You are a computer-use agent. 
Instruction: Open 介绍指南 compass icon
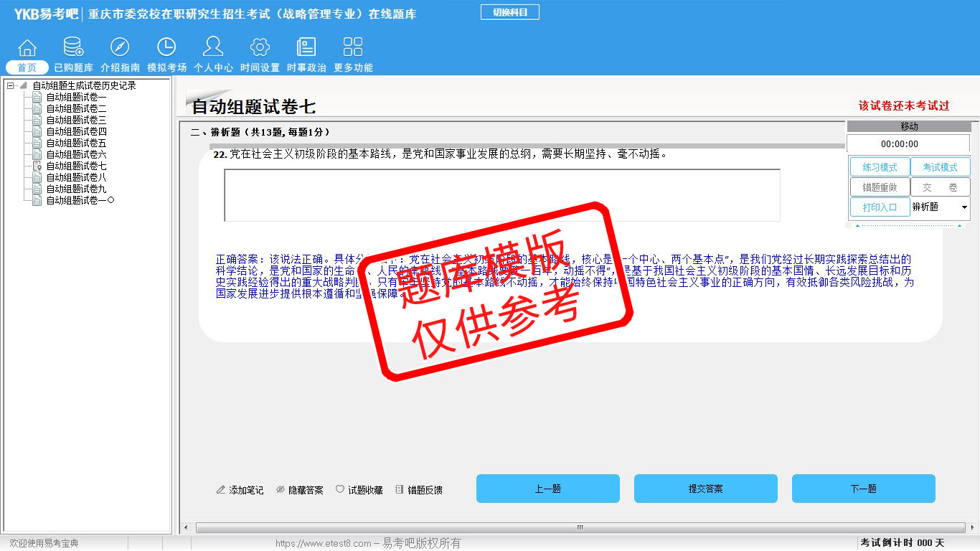click(x=120, y=48)
